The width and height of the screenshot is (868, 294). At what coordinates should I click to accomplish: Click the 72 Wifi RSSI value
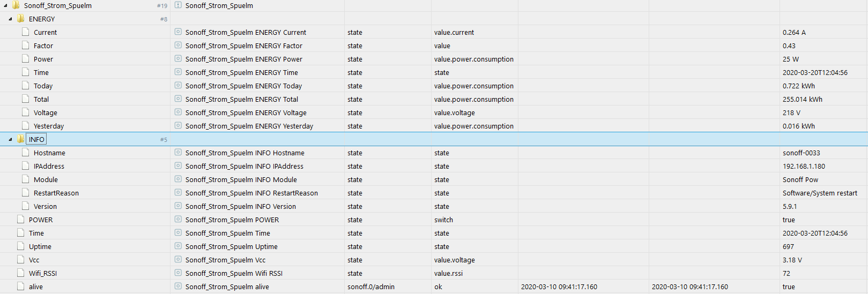click(787, 273)
